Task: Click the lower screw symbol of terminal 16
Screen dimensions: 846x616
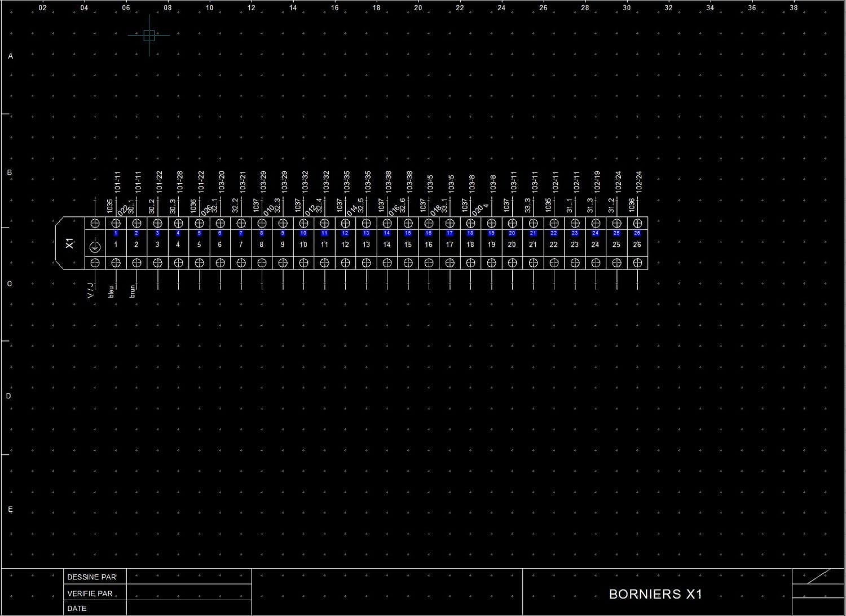Action: [x=429, y=263]
